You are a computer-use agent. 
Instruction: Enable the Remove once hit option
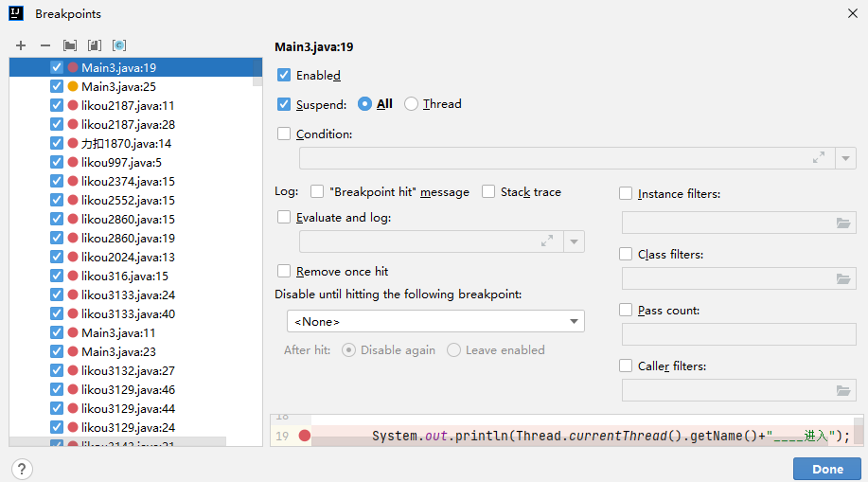(x=284, y=271)
